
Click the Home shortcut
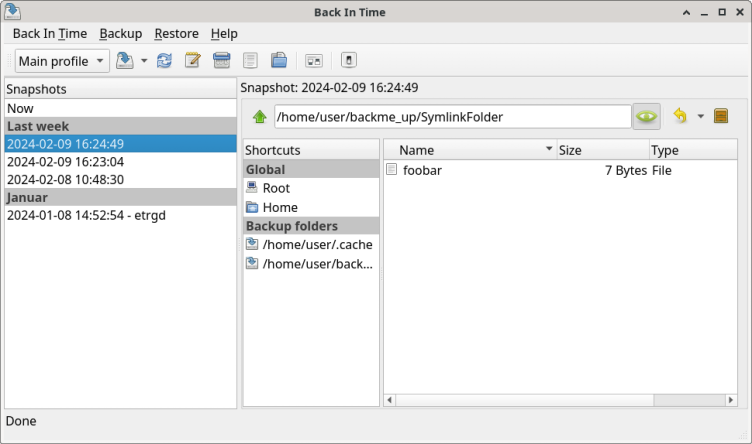[x=280, y=207]
